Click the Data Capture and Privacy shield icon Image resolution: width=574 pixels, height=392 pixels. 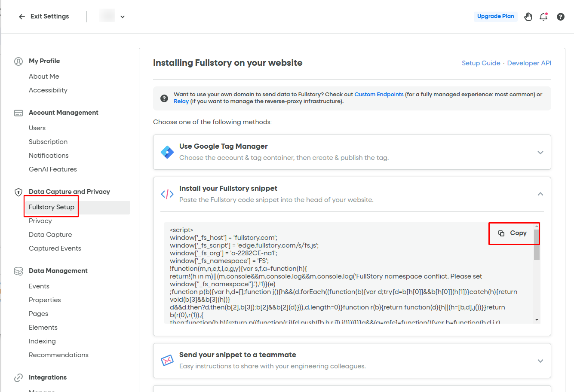tap(18, 192)
